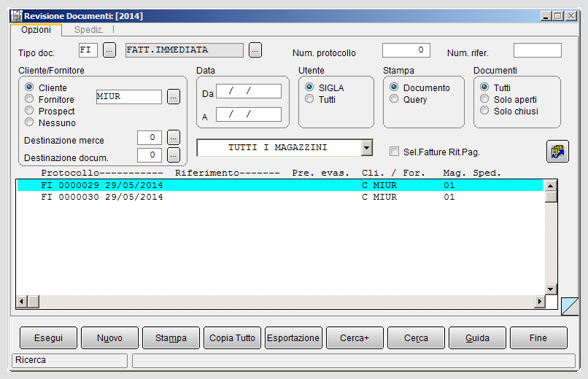Open lookup for Destinazione merce
The height and width of the screenshot is (379, 588).
coord(173,138)
